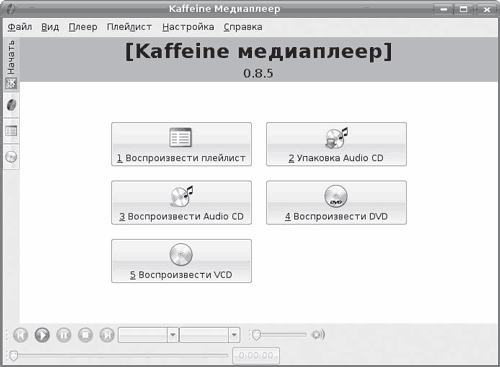Select the Начать sidebar tab
Image resolution: width=500 pixels, height=367 pixels.
(x=11, y=64)
